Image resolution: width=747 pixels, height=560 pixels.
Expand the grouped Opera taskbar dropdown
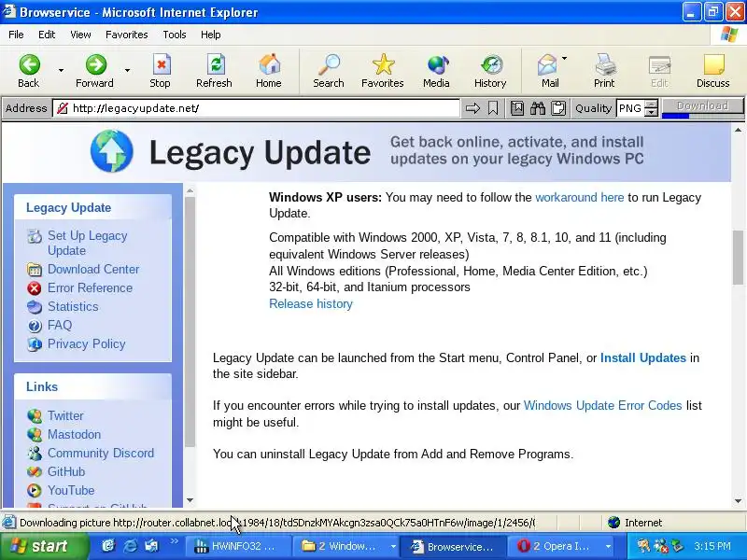[609, 547]
